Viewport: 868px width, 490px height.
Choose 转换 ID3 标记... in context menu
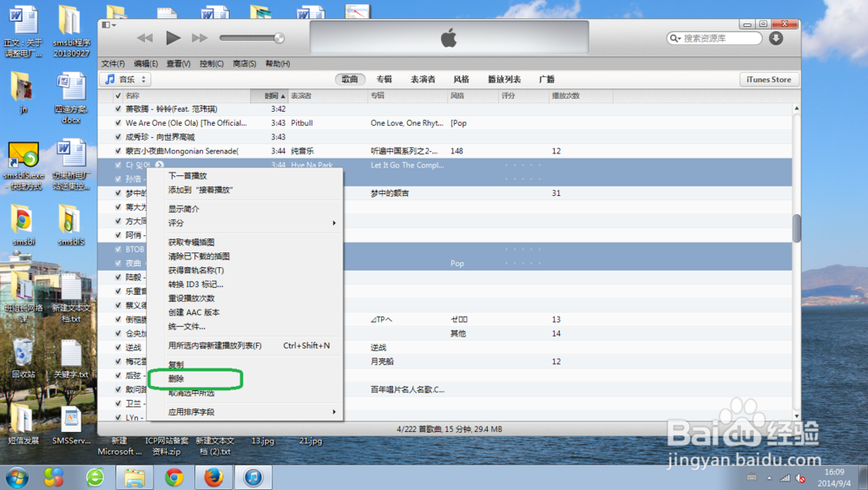click(x=247, y=284)
